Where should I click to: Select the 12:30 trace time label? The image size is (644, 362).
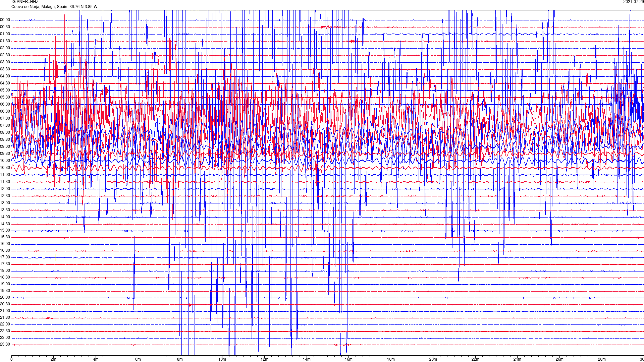[x=5, y=196]
